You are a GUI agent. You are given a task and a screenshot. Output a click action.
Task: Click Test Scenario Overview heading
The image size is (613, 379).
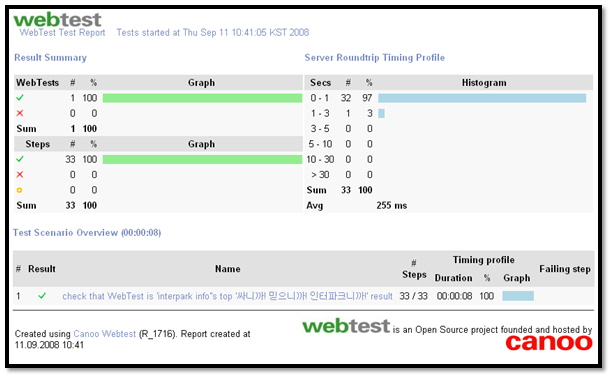pyautogui.click(x=87, y=233)
